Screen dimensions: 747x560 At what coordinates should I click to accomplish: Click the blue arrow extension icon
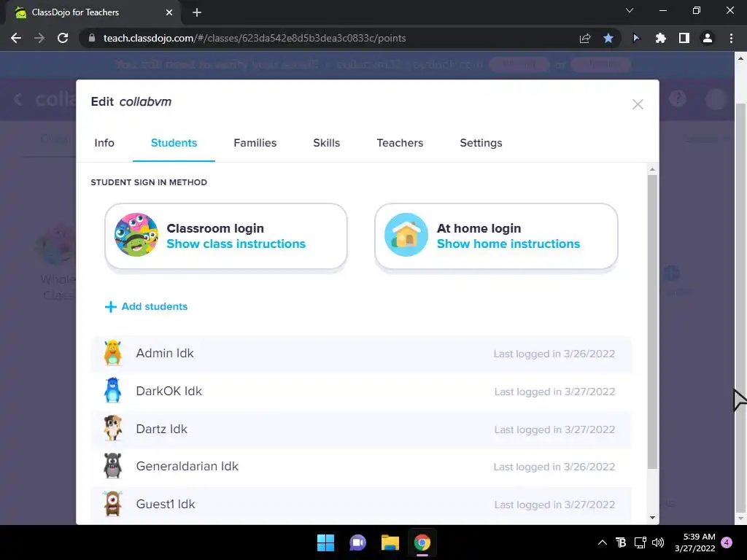tap(636, 38)
